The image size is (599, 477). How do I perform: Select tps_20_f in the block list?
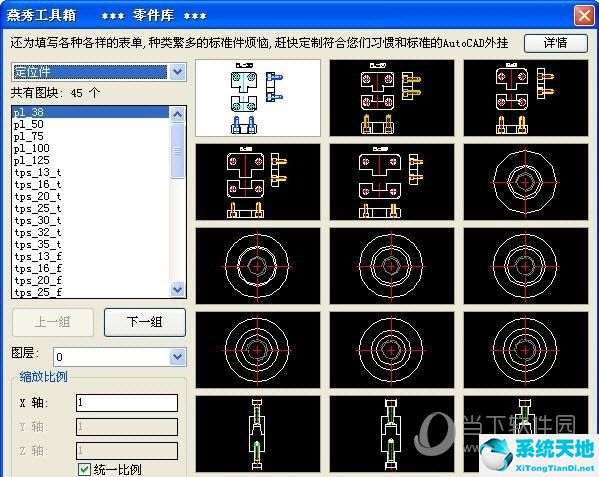pyautogui.click(x=91, y=281)
